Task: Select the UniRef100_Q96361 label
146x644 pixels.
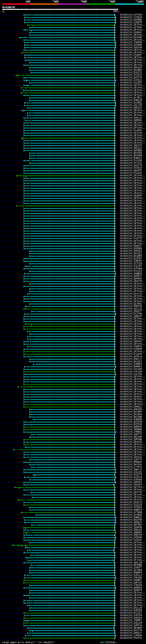Action: pyautogui.click(x=131, y=251)
